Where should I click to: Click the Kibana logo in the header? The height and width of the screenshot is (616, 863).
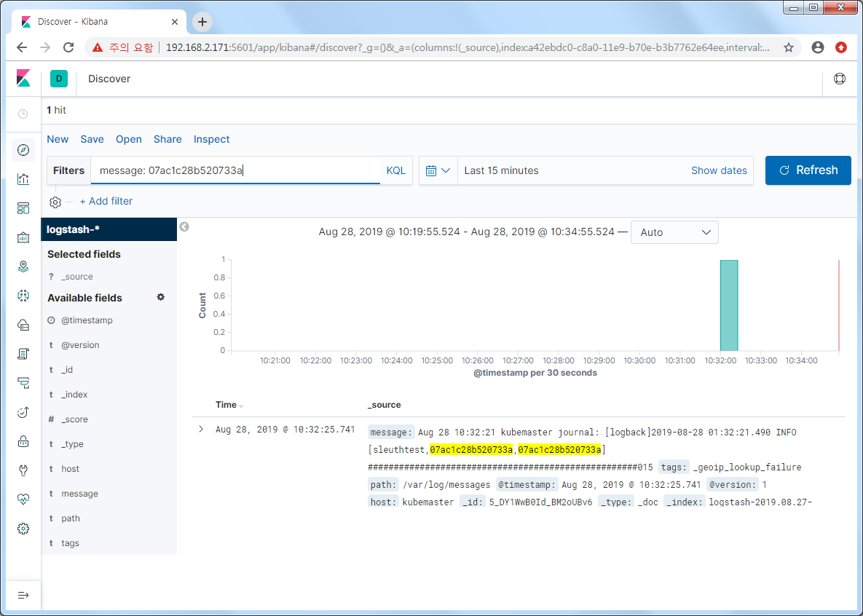pos(23,78)
